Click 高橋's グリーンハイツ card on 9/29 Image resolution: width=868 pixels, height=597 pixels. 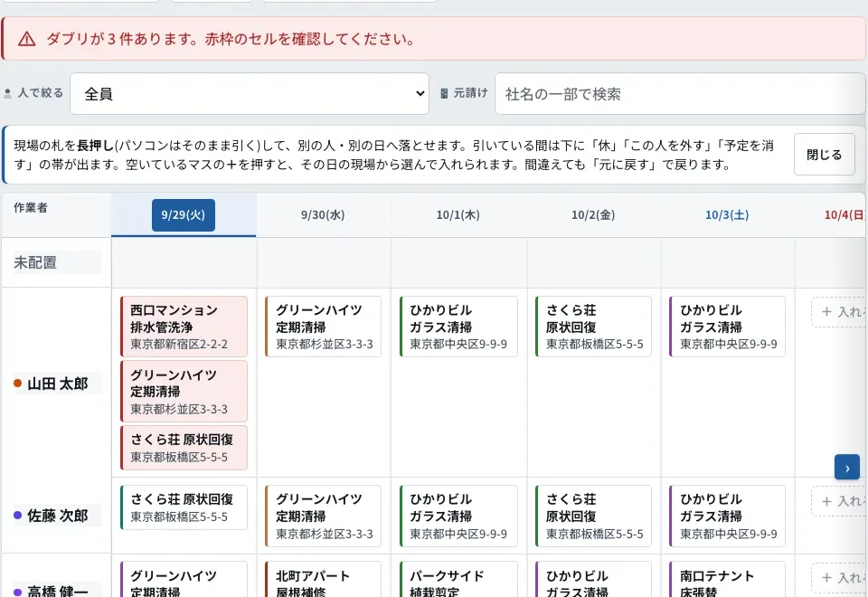(184, 579)
